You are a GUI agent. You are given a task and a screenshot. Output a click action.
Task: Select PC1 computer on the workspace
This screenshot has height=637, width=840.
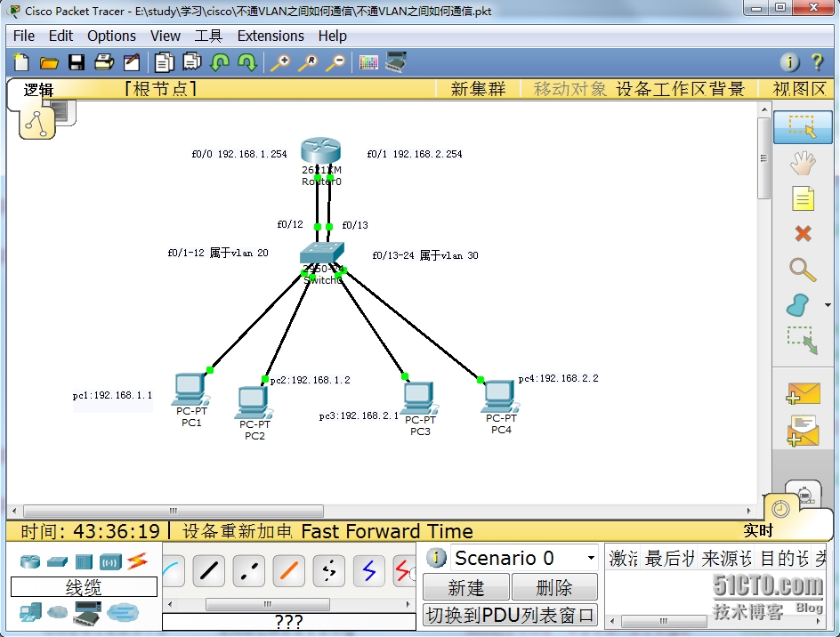[190, 390]
